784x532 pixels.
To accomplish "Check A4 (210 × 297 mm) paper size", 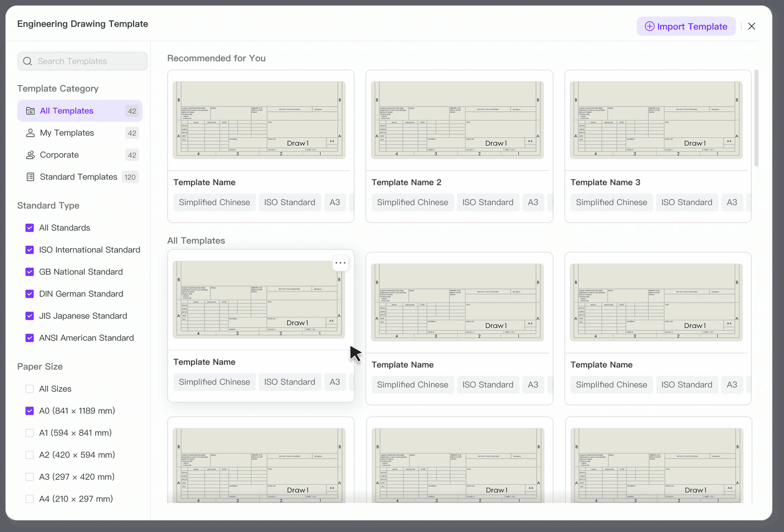I will [29, 499].
